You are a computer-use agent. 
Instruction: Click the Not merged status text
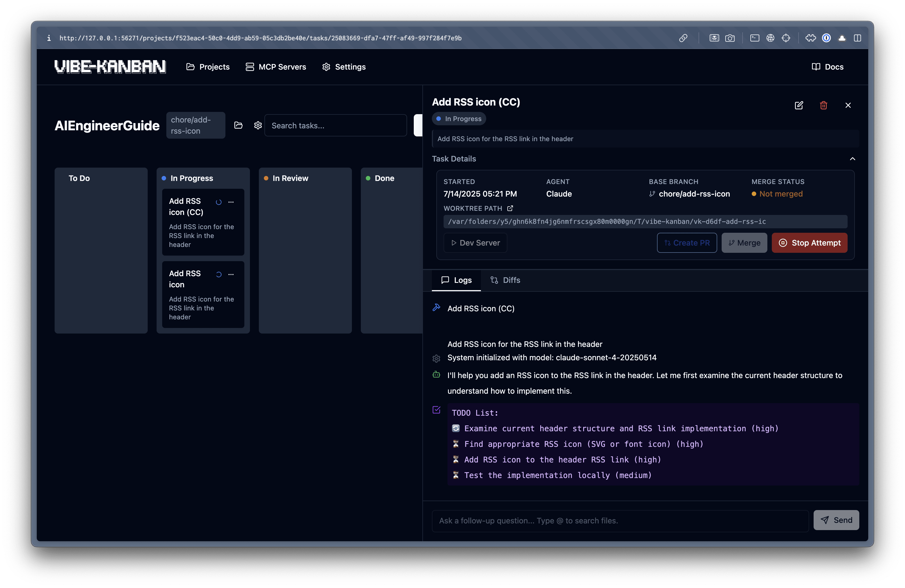[x=781, y=194]
